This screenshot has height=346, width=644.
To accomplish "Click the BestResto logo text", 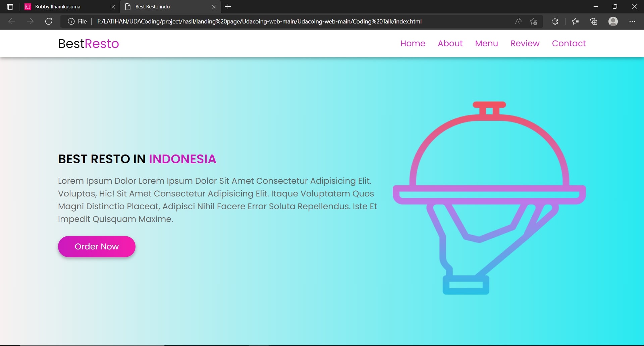I will pyautogui.click(x=88, y=43).
